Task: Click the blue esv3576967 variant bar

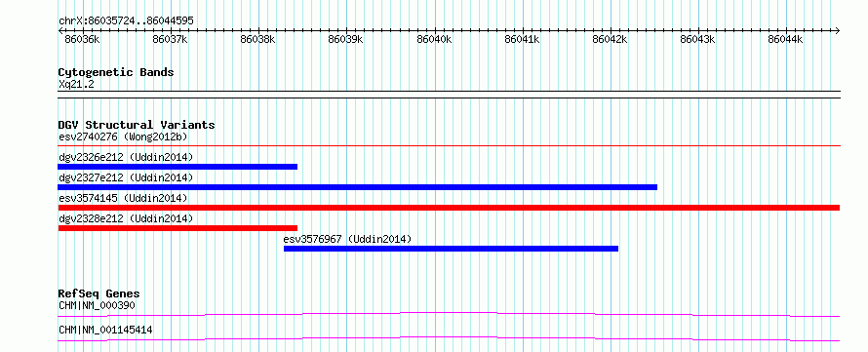Action: (451, 249)
